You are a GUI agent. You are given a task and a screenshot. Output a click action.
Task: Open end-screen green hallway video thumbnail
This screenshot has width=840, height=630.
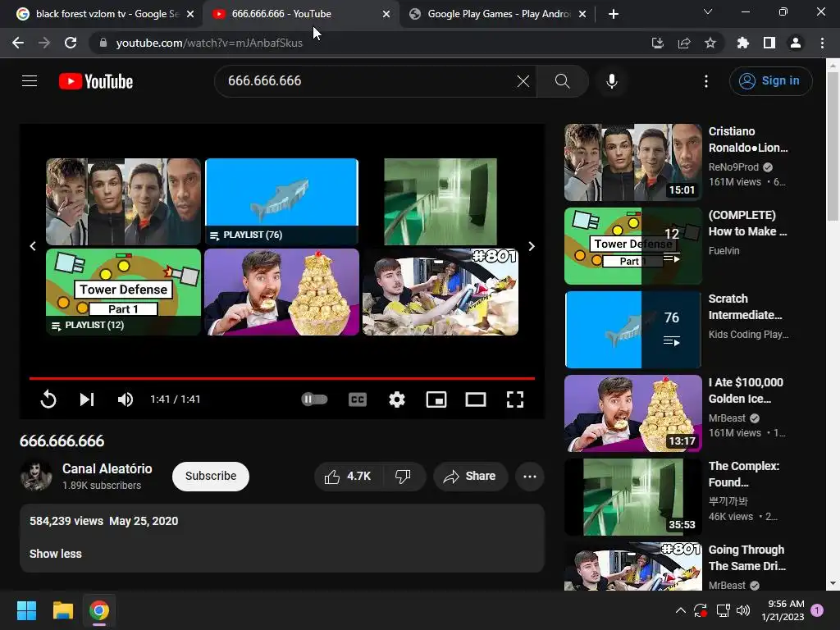[x=441, y=202]
